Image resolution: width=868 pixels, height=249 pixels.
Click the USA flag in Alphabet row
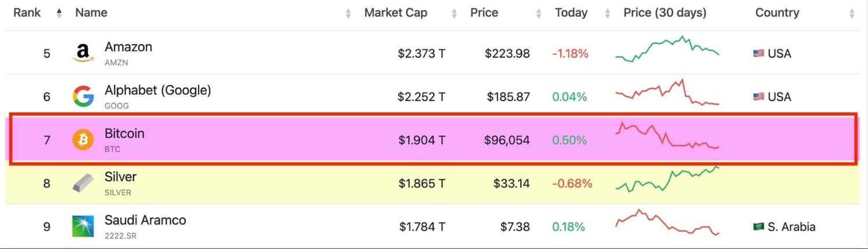(759, 96)
